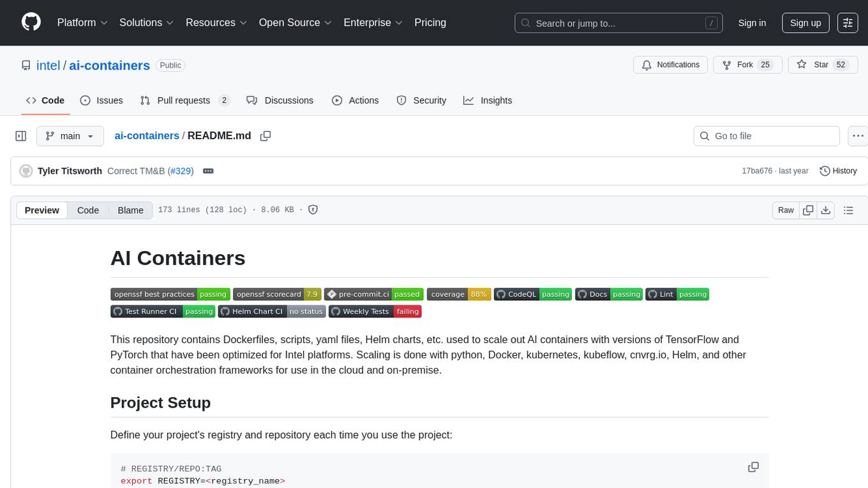View the file security shield info
Viewport: 868px width, 488px height.
[x=313, y=210]
